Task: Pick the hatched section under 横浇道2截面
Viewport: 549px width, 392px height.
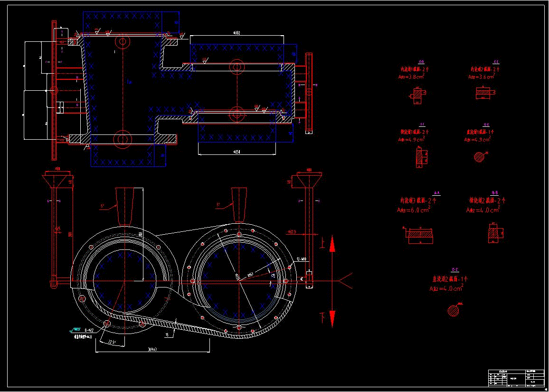Action: (x=493, y=234)
